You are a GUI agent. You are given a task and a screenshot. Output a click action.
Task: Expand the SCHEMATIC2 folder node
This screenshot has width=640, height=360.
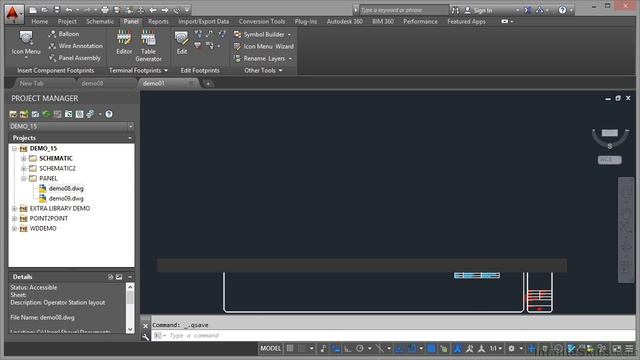click(24, 168)
